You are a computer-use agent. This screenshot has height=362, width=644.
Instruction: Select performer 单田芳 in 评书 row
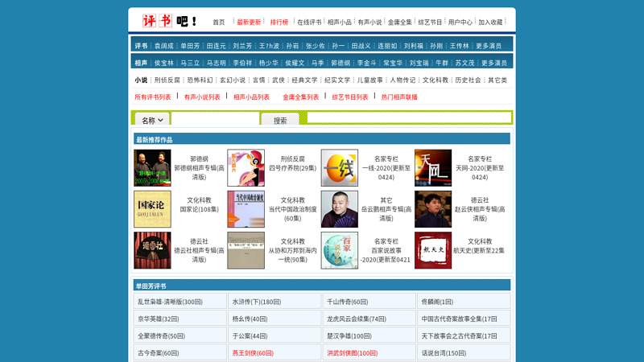(x=190, y=46)
